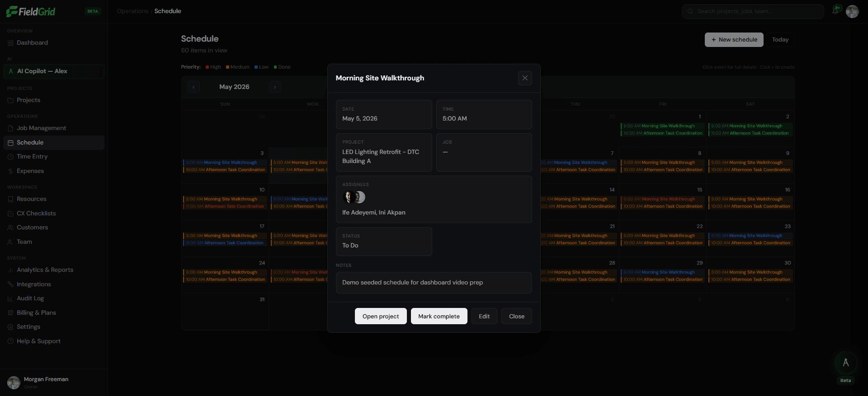Click the Projects folder icon
Image resolution: width=868 pixels, height=396 pixels.
(x=10, y=100)
